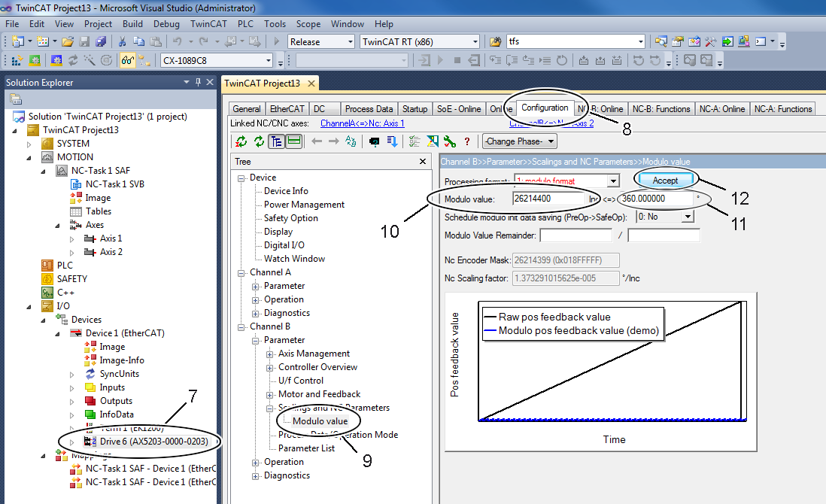Screen dimensions: 826x504
Task: Click Modulo value increments input field
Action: click(x=548, y=199)
